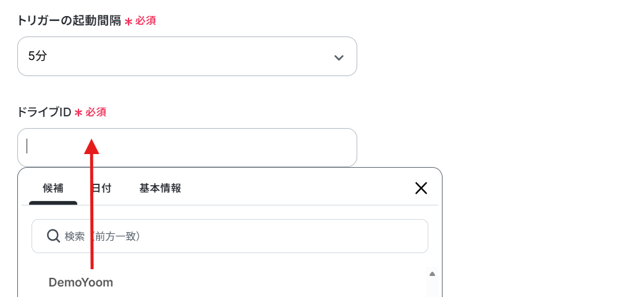The image size is (644, 297).
Task: Click the 検索（前方一致）search box
Action: (229, 236)
